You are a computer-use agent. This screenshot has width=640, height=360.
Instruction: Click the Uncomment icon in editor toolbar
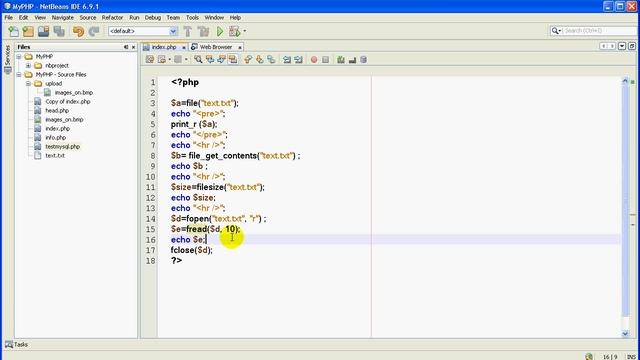point(352,60)
